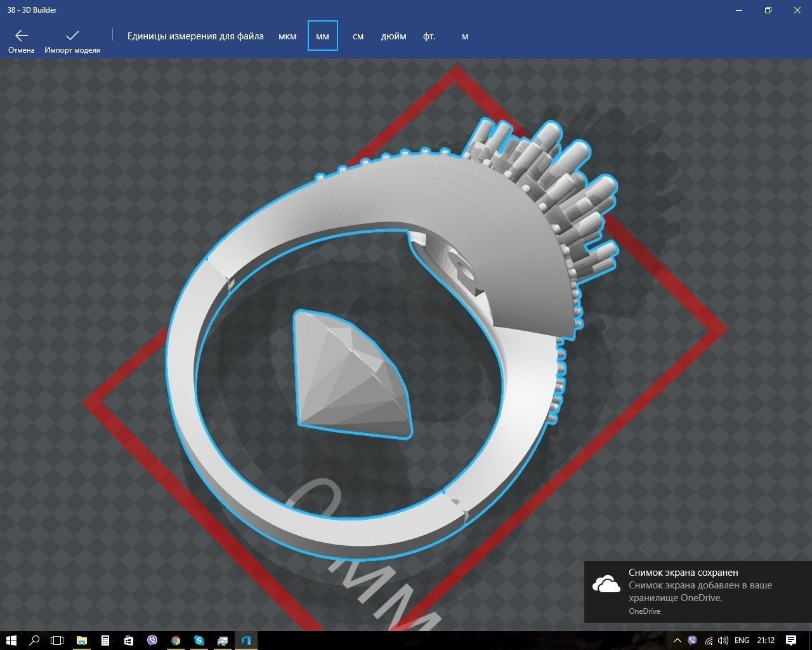Show hidden system tray icons
This screenshot has width=812, height=650.
677,640
